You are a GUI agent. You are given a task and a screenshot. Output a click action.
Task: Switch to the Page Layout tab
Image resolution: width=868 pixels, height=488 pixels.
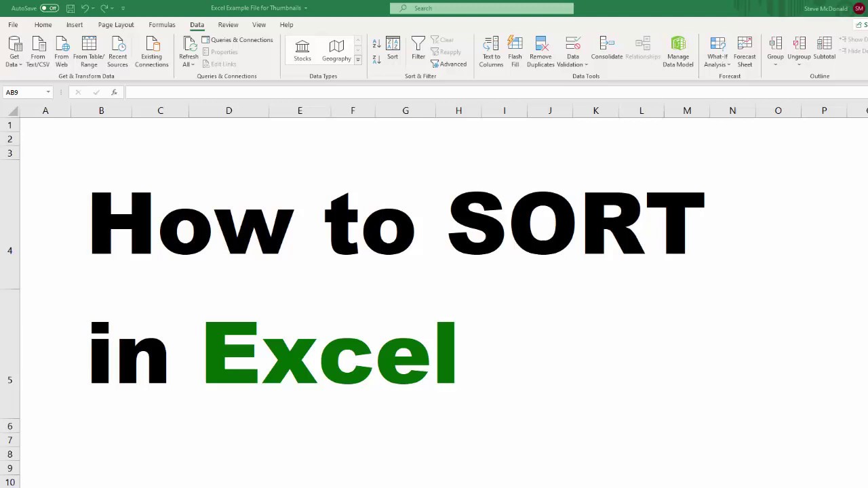(116, 25)
